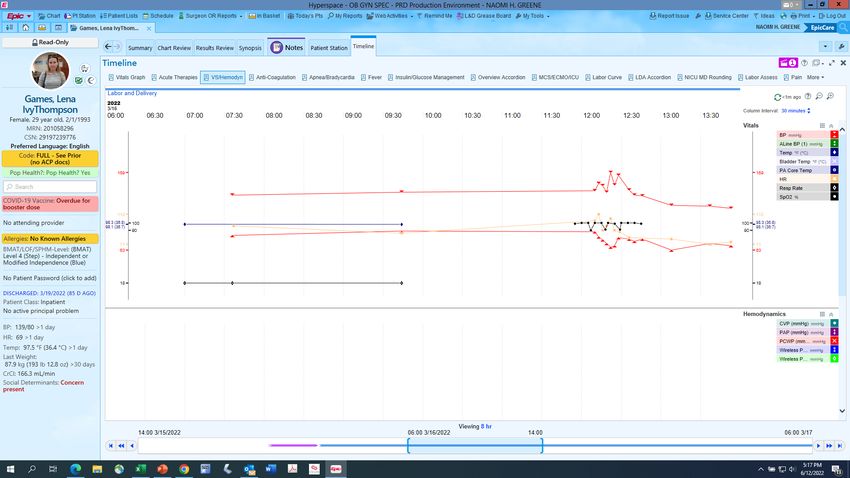850x478 pixels.
Task: Toggle the PCWP series red swatch
Action: [x=834, y=341]
